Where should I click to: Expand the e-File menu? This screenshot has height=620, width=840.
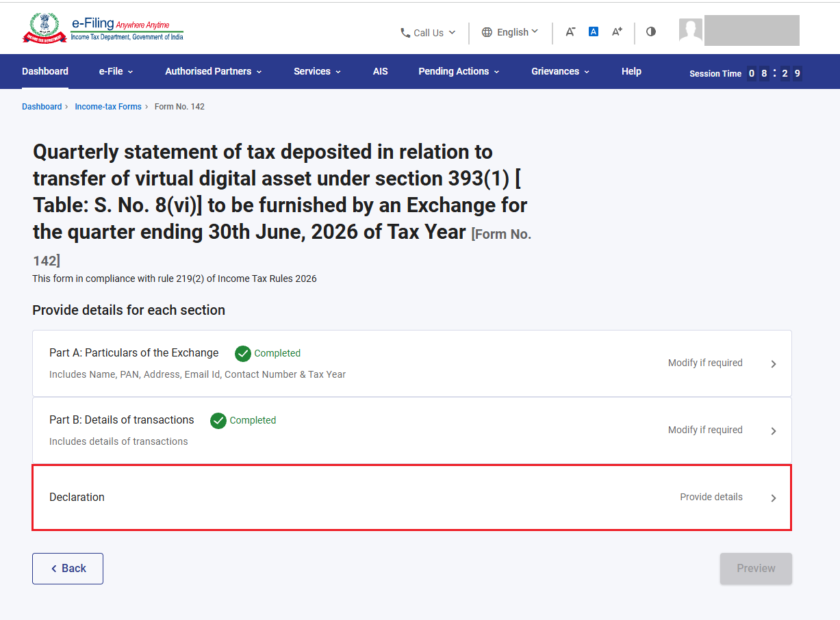[116, 71]
